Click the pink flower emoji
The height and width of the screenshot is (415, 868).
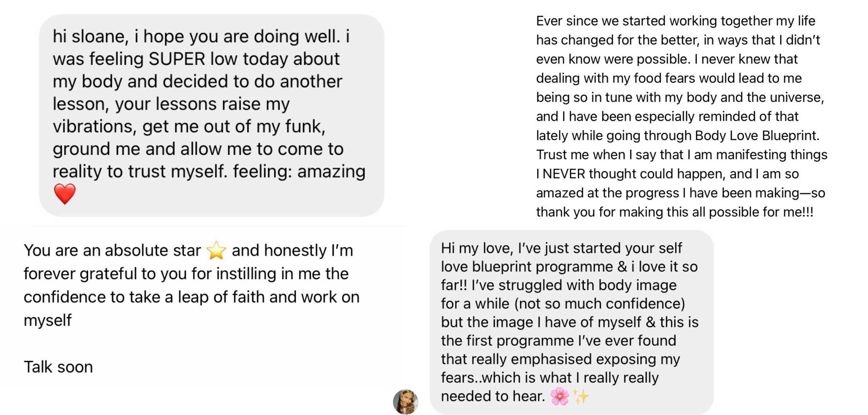click(x=560, y=396)
